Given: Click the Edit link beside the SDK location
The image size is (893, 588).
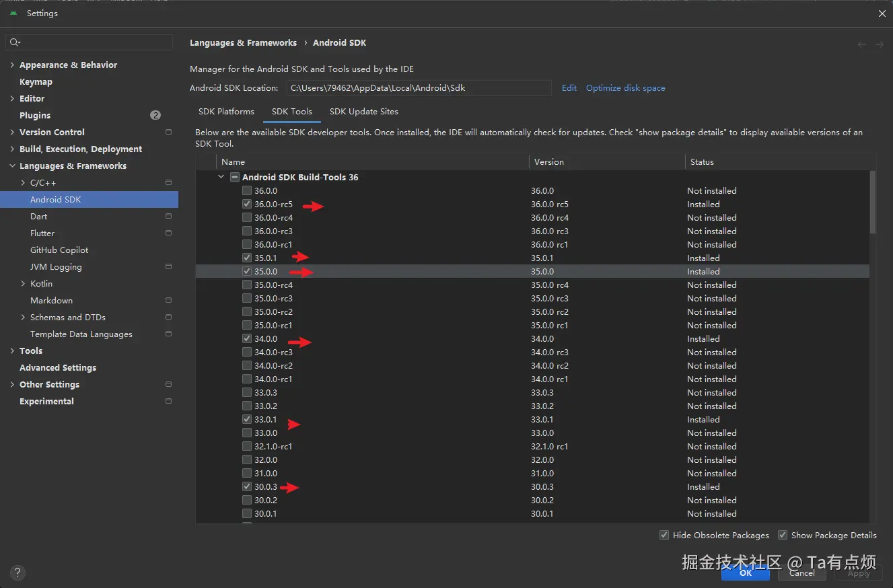Looking at the screenshot, I should point(569,87).
